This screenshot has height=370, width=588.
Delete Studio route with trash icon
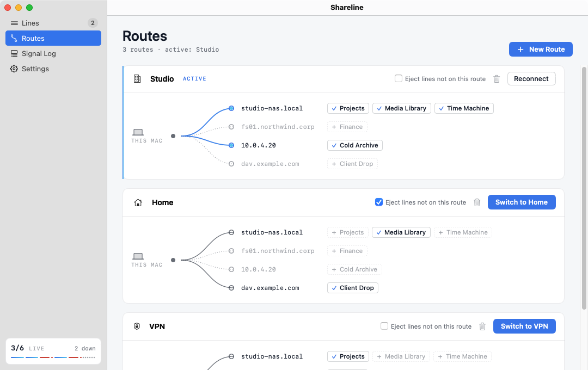[497, 79]
